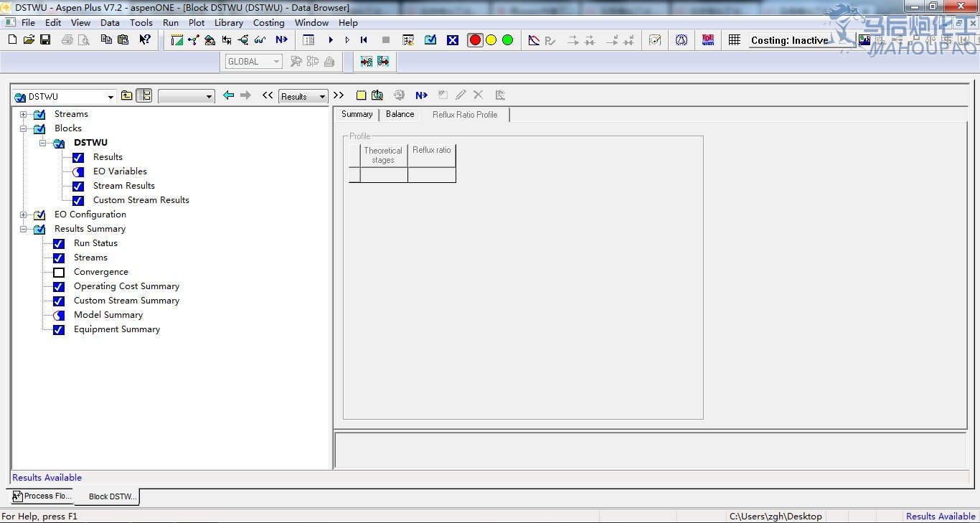Open the Run menu

coord(171,23)
